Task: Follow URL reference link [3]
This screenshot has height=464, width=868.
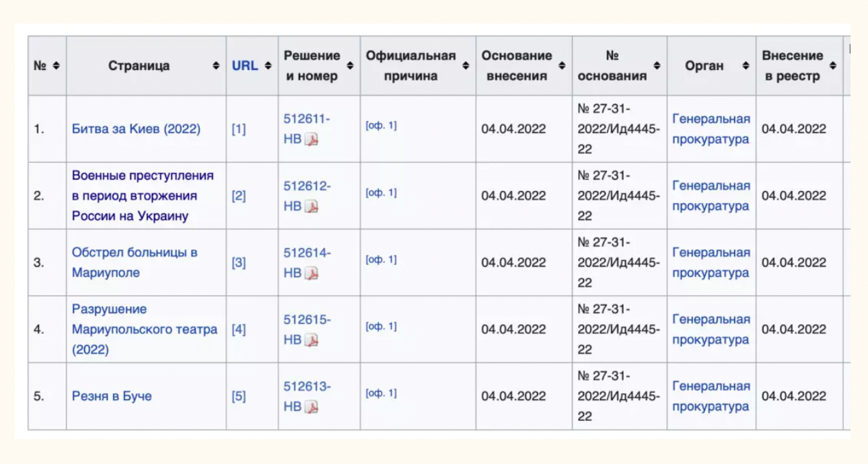Action: click(x=239, y=263)
